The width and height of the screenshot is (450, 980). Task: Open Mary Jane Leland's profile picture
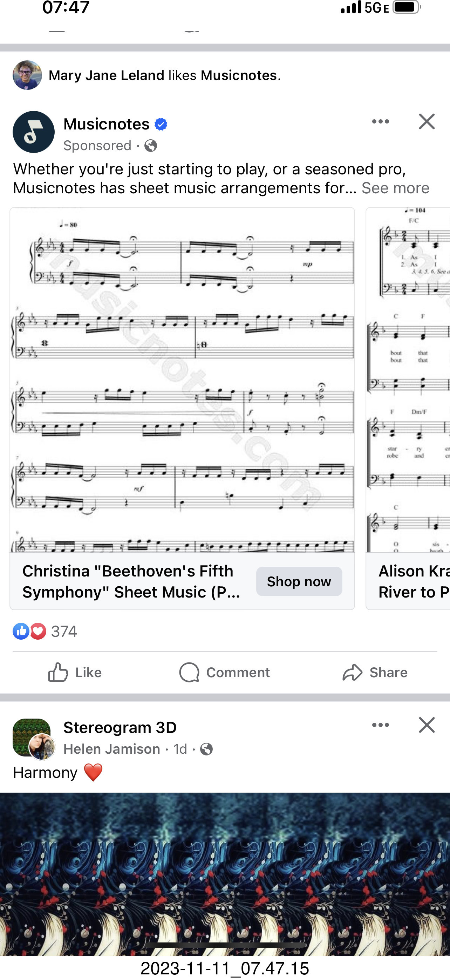(27, 75)
